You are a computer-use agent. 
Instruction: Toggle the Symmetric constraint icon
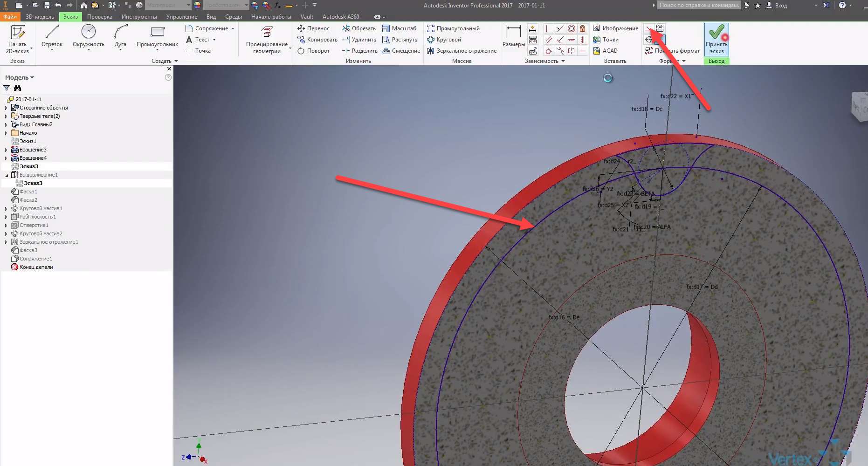572,51
